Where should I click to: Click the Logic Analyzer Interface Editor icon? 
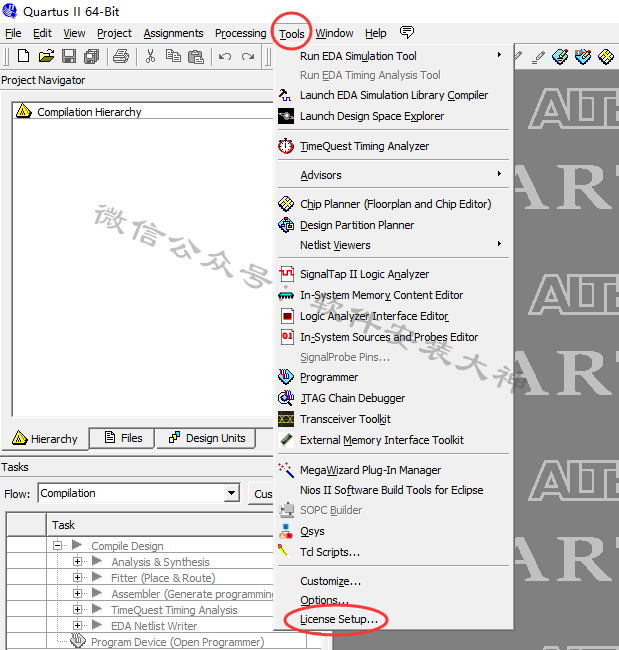point(287,316)
